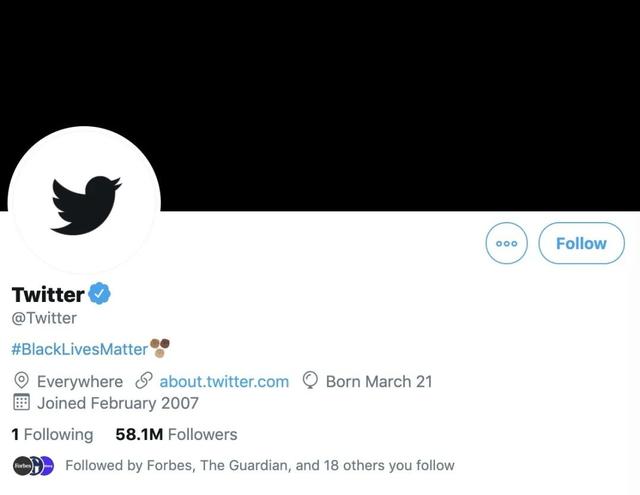This screenshot has height=495, width=640.
Task: Click the Born March 21 text
Action: click(379, 381)
